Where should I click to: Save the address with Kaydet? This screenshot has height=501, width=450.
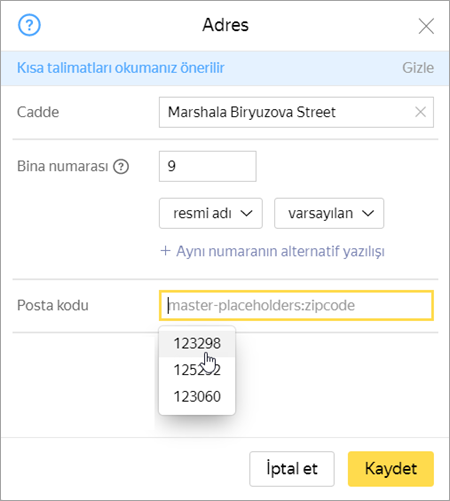391,469
